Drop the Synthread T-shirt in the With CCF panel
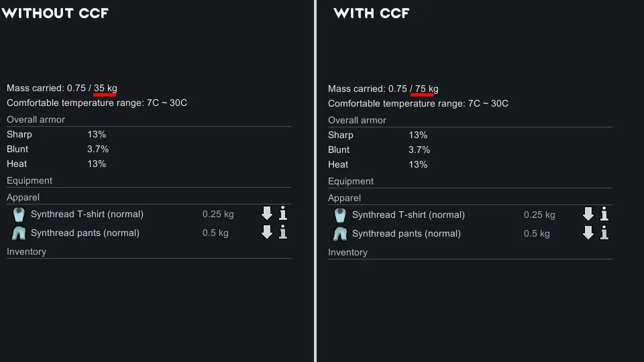644x362 pixels. (588, 215)
